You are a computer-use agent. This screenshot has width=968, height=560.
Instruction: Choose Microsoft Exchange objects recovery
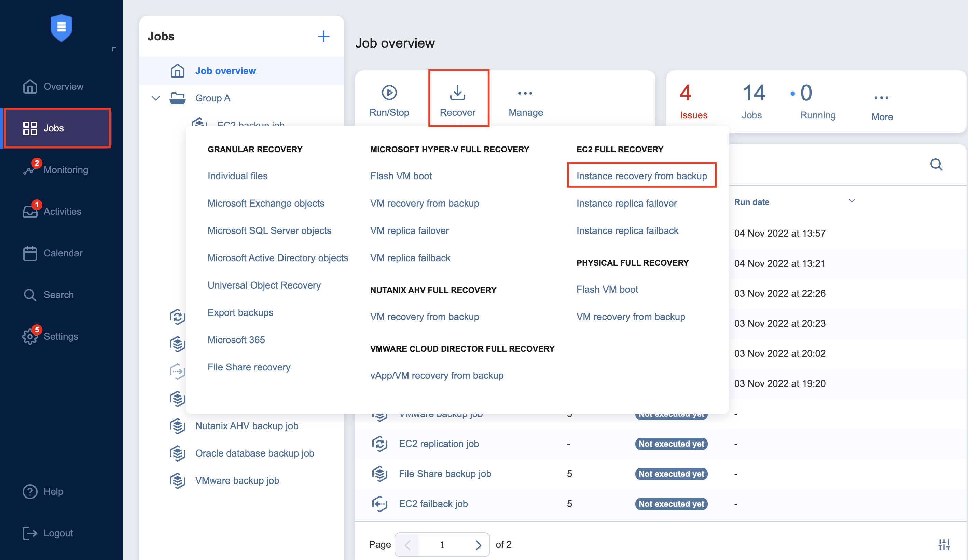(x=266, y=203)
